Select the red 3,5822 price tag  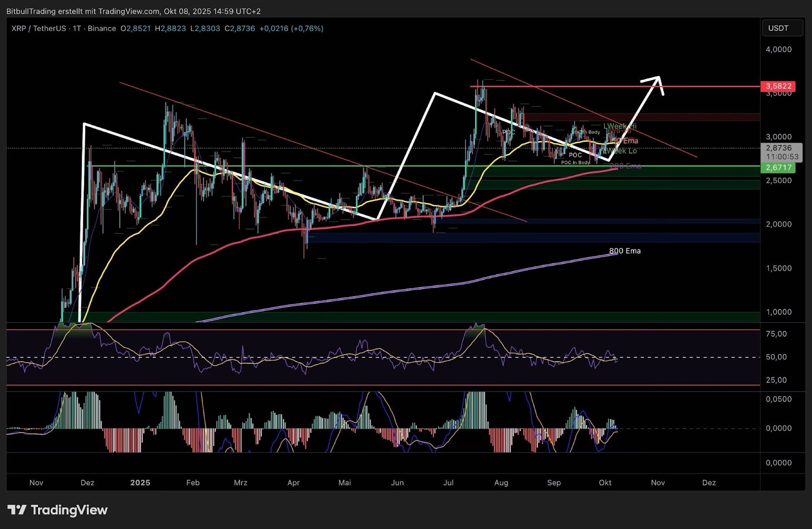pos(778,86)
